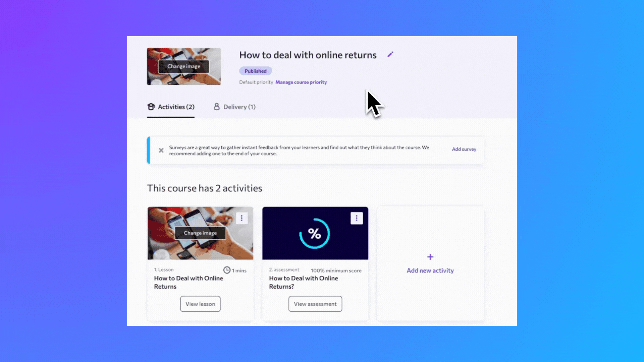Click the View lesson button

coord(200,304)
